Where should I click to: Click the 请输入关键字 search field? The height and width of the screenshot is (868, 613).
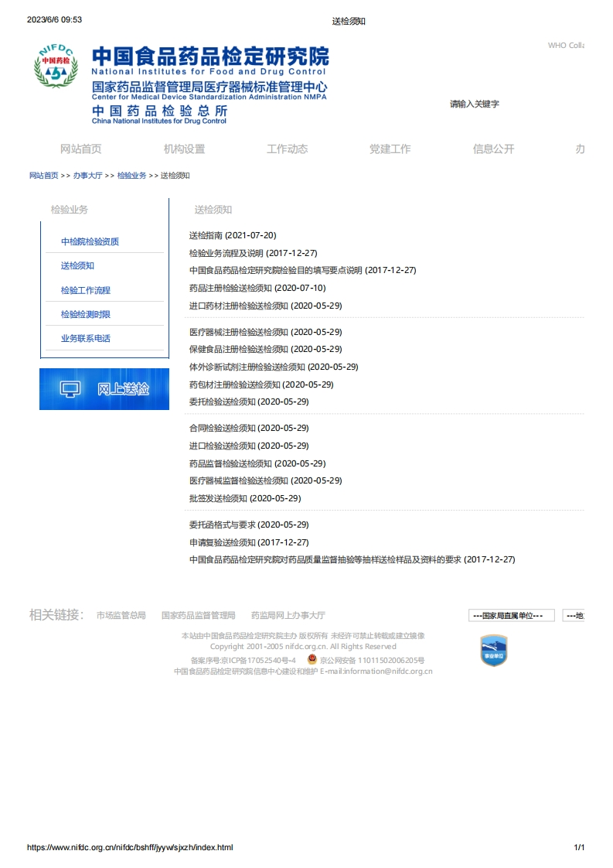pos(474,104)
